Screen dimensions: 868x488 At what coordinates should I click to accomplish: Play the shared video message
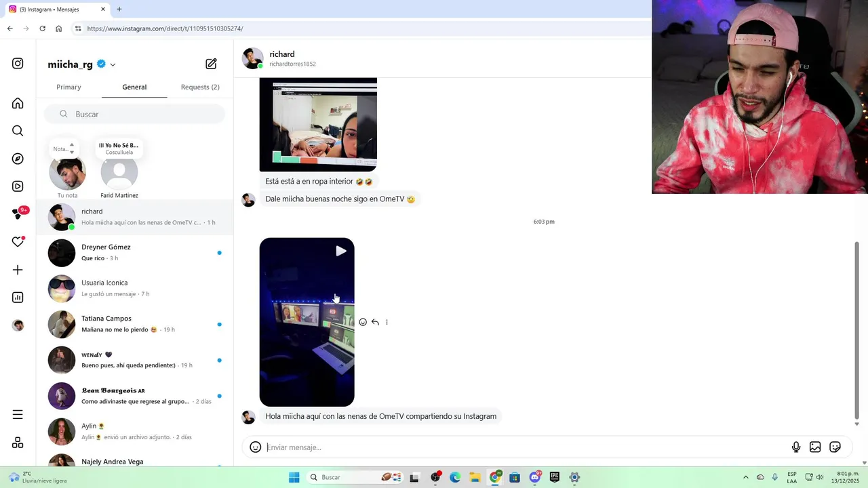pyautogui.click(x=307, y=322)
